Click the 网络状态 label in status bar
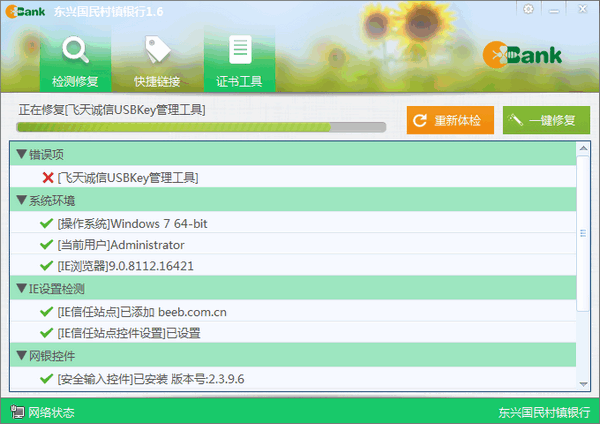Viewport: 600px width, 424px height. click(51, 412)
